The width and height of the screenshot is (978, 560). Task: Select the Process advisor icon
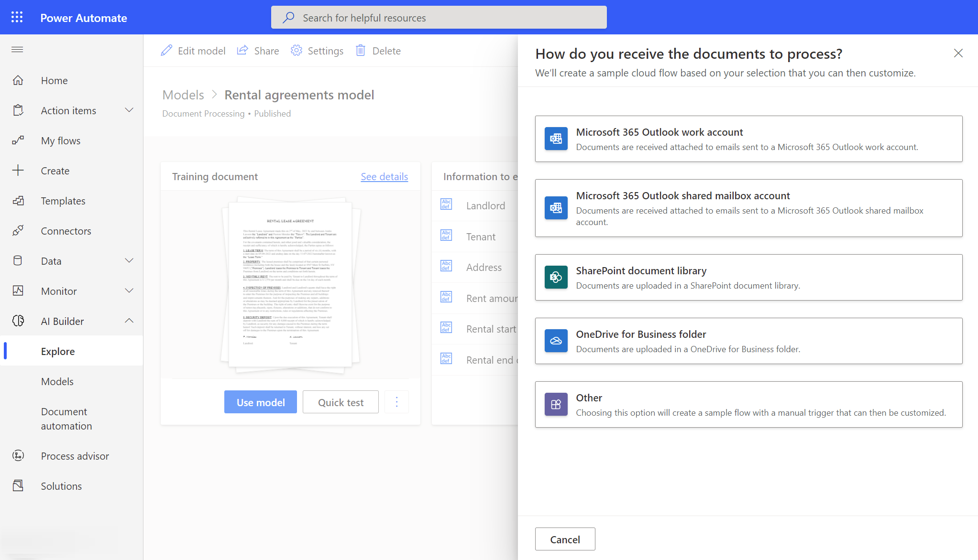click(18, 456)
